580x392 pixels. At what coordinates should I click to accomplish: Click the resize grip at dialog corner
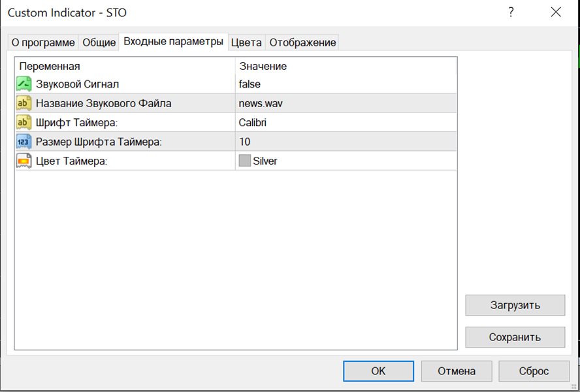coord(574,387)
